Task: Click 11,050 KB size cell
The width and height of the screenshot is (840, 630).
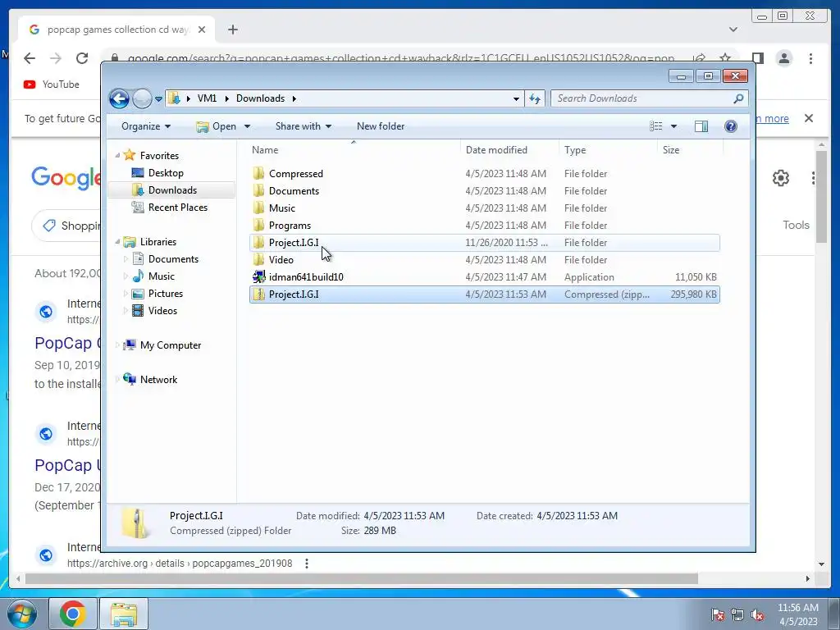Action: coord(696,277)
